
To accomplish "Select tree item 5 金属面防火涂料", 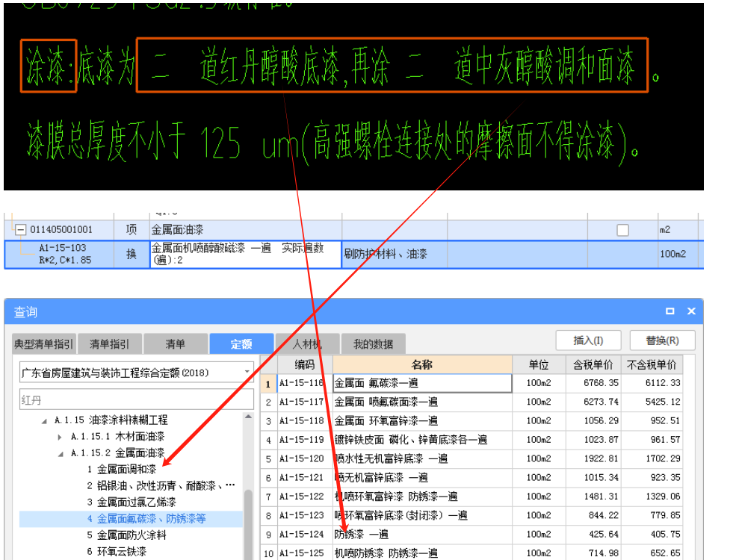I will (x=127, y=535).
